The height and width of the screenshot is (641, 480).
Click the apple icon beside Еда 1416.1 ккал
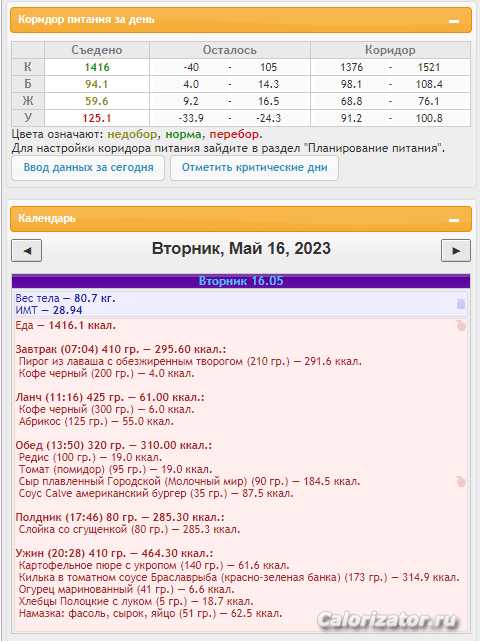[x=461, y=326]
